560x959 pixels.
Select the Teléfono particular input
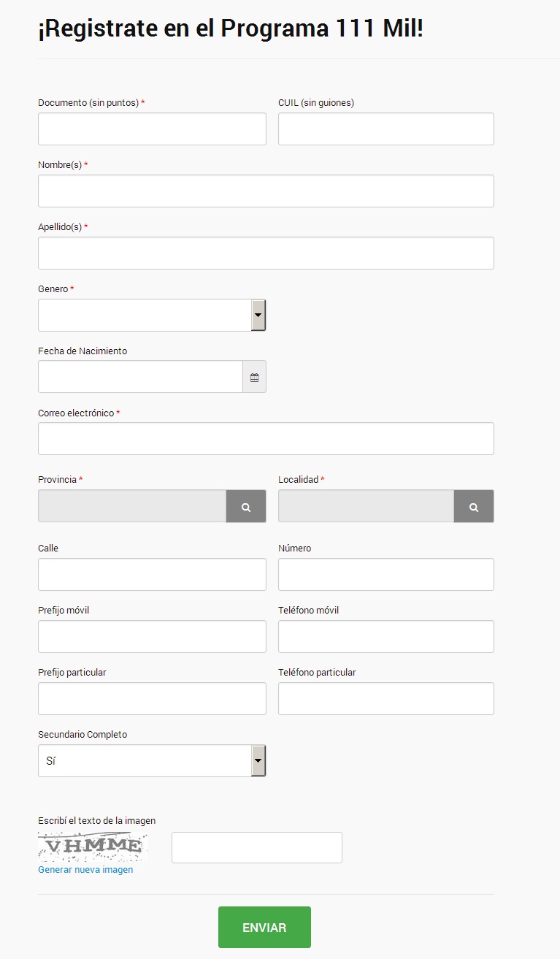pyautogui.click(x=386, y=698)
